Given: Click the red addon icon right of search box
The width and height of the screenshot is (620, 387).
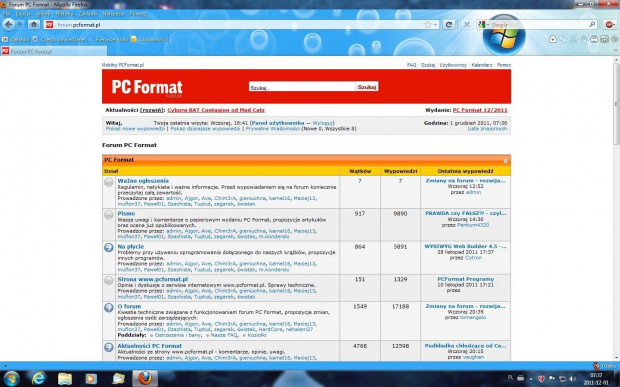Looking at the screenshot, I should (609, 25).
